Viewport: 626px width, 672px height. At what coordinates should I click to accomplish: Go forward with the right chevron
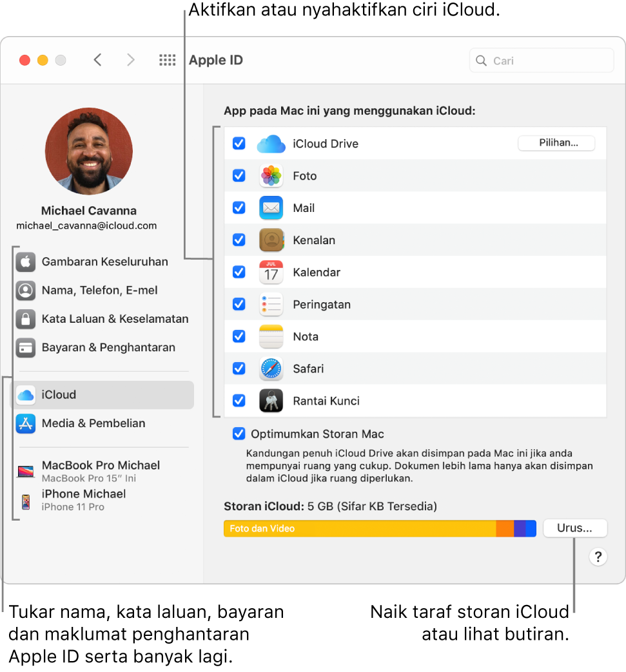131,60
